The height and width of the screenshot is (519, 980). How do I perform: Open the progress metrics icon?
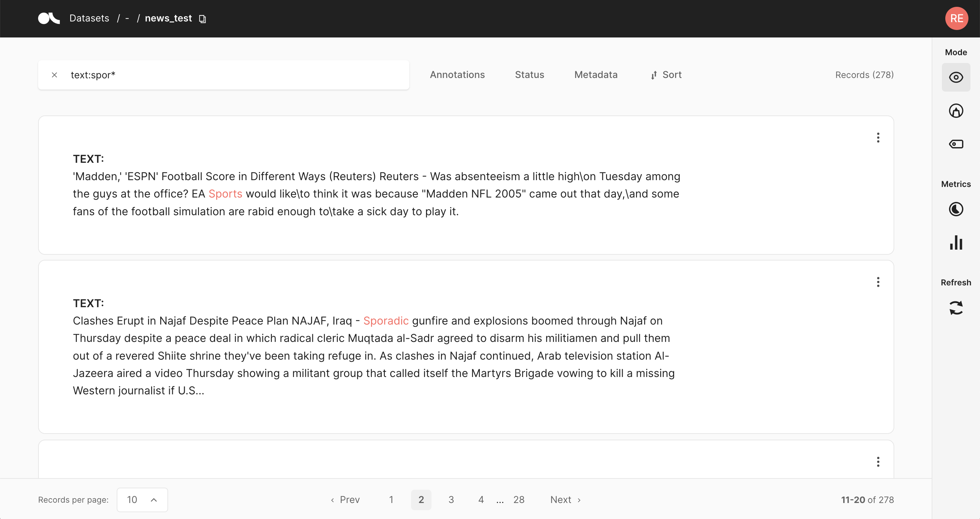(955, 209)
